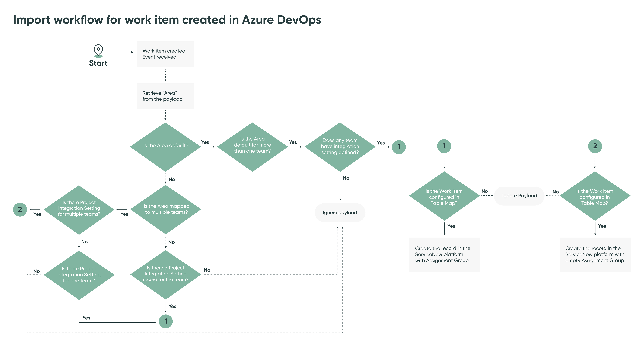Click 'No' label left of 'Setting for one team?'
Screen dimensions: 644x362
[x=37, y=271]
